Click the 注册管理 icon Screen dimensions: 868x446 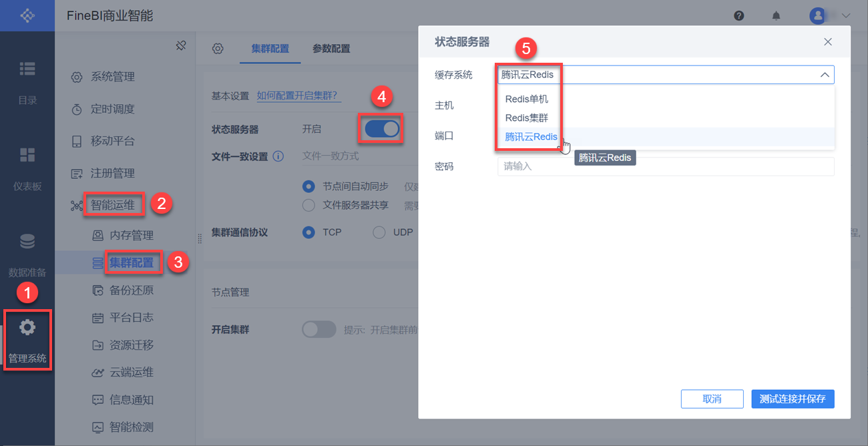pyautogui.click(x=77, y=173)
